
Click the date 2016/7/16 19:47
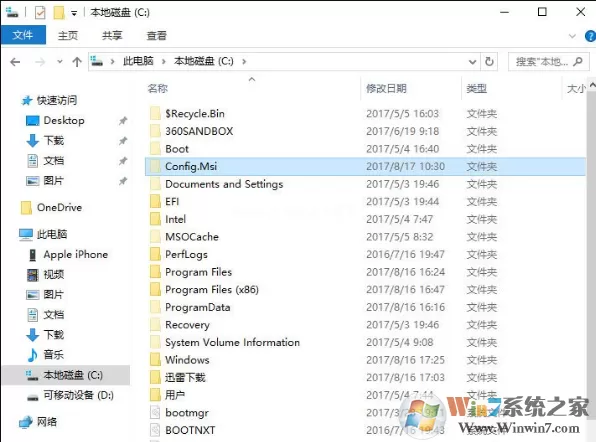pyautogui.click(x=405, y=254)
